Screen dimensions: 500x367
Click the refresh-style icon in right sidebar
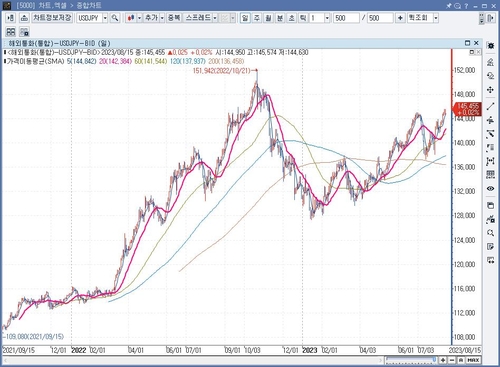click(x=491, y=76)
